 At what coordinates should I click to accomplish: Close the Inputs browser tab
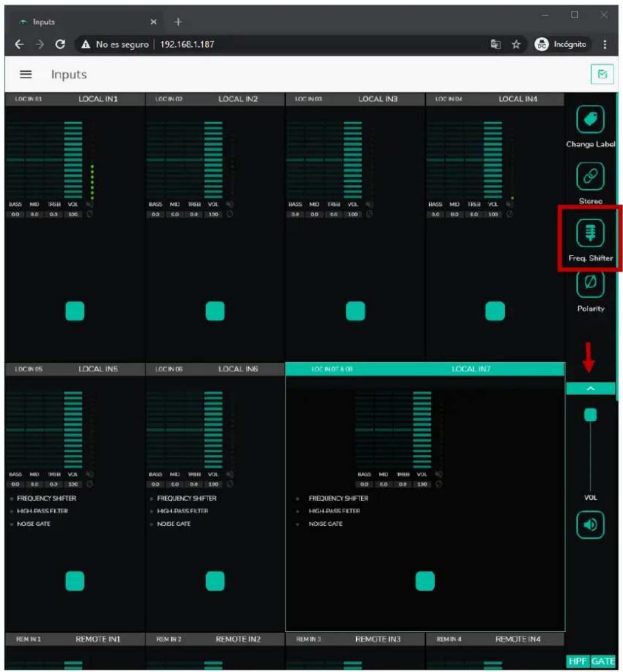[154, 22]
